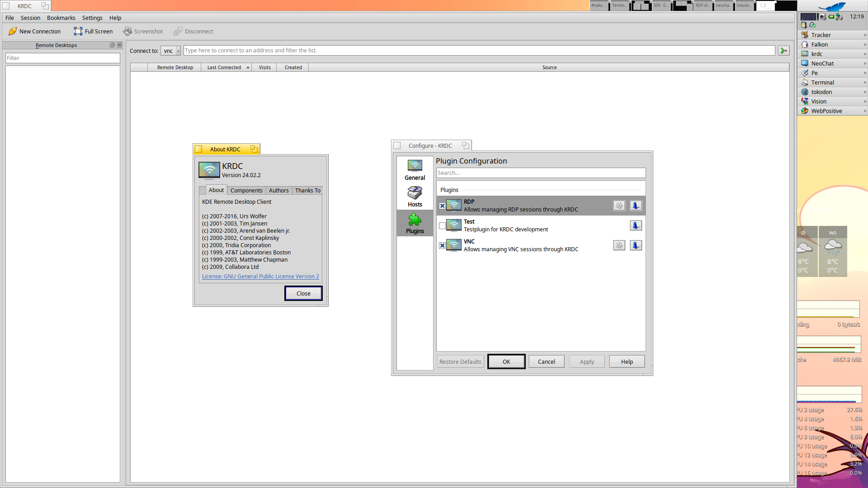Click the Pe editor icon in Deskbar
The width and height of the screenshot is (868, 488).
[805, 73]
